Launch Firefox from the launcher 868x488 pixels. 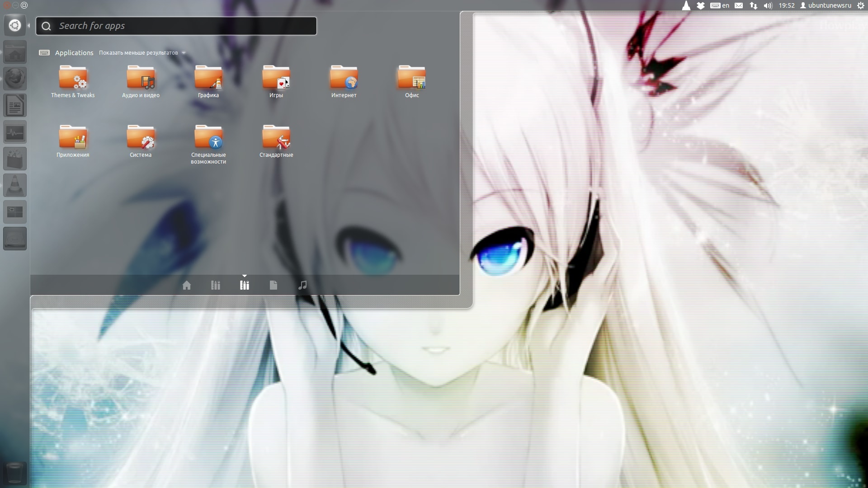(15, 79)
